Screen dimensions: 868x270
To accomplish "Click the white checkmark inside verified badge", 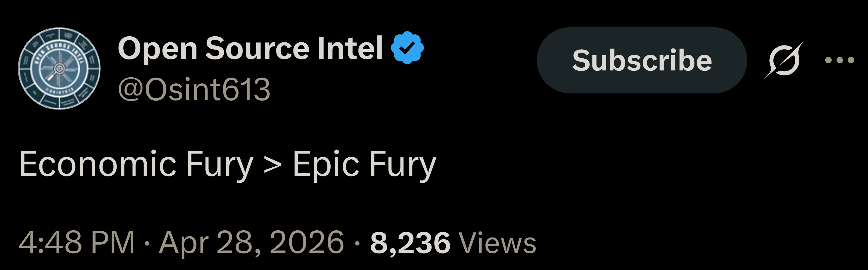I will point(407,48).
